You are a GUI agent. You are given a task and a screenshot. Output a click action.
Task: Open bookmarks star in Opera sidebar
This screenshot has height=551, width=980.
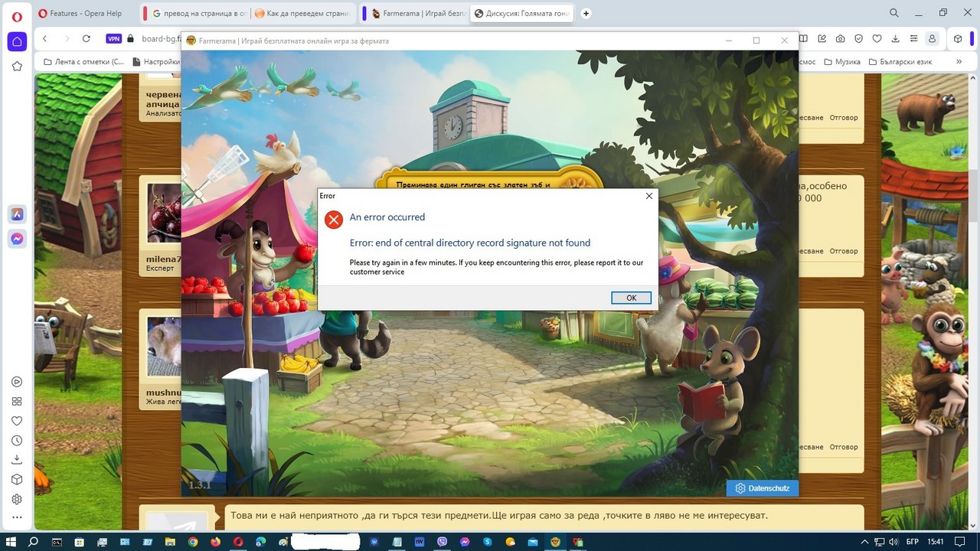pos(17,67)
